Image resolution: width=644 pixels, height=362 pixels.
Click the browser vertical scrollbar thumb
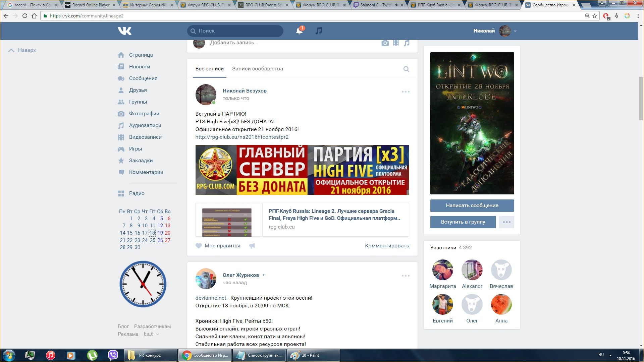641,98
